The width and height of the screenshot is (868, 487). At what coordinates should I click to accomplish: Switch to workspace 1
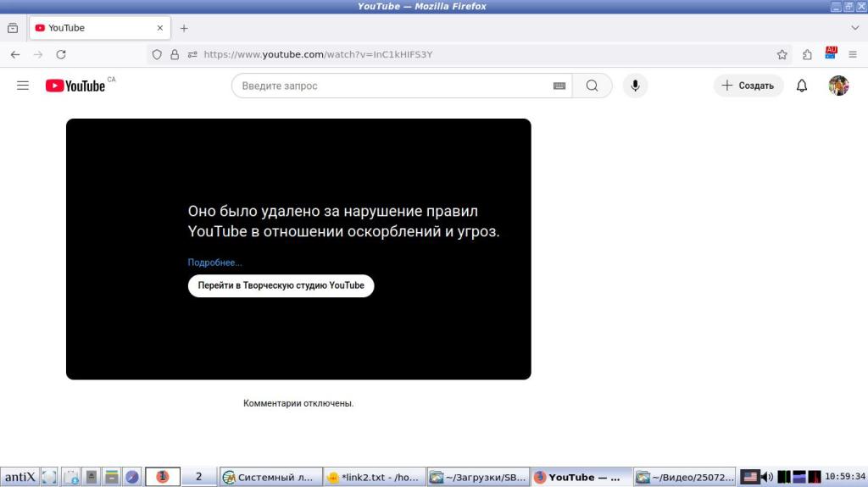[162, 477]
